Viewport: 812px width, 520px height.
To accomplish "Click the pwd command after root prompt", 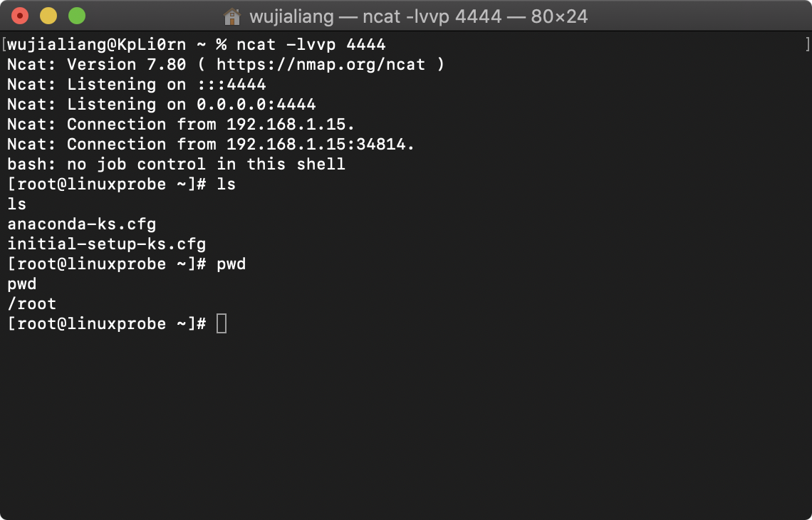I will (x=231, y=264).
